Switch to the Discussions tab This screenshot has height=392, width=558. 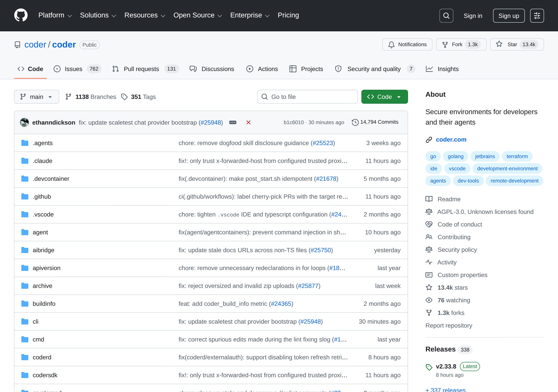[x=212, y=69]
